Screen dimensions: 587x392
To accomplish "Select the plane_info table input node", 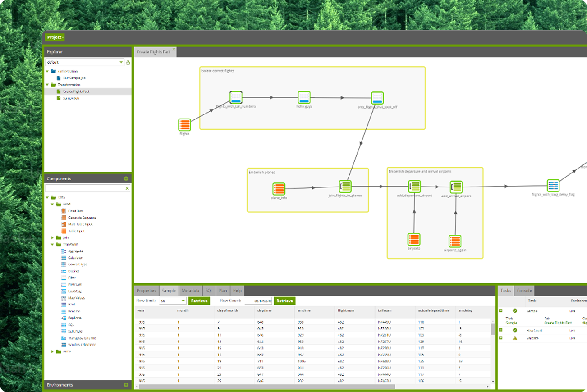I will [x=279, y=189].
